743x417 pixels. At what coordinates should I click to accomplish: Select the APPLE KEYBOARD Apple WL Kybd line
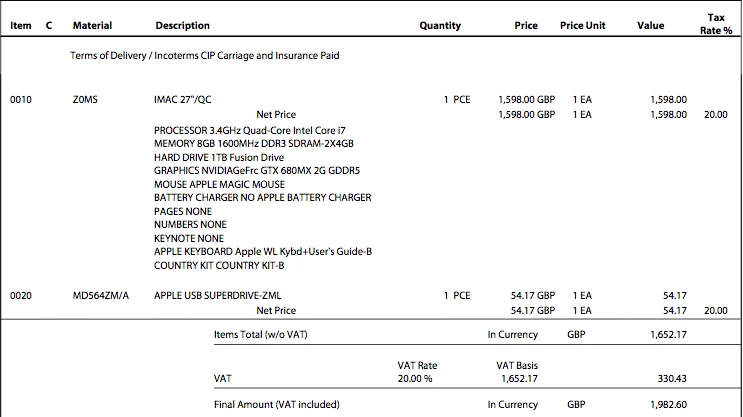(x=263, y=252)
